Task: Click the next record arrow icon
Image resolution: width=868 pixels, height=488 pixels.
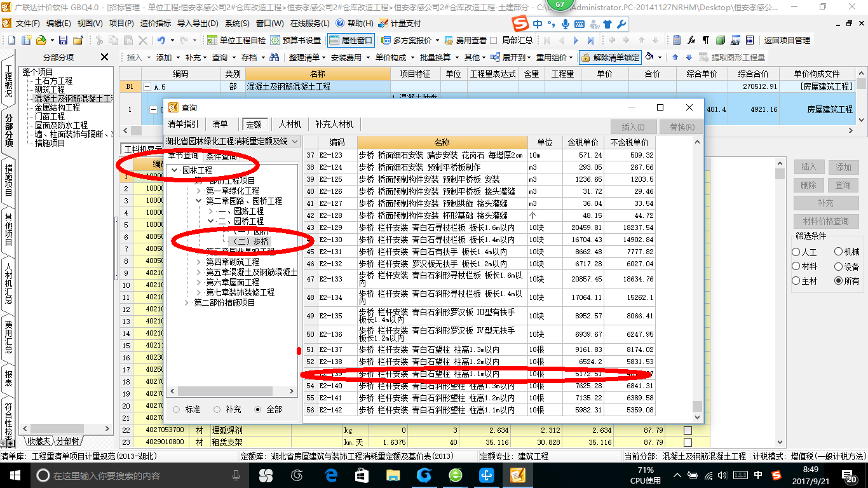Action: 576,40
